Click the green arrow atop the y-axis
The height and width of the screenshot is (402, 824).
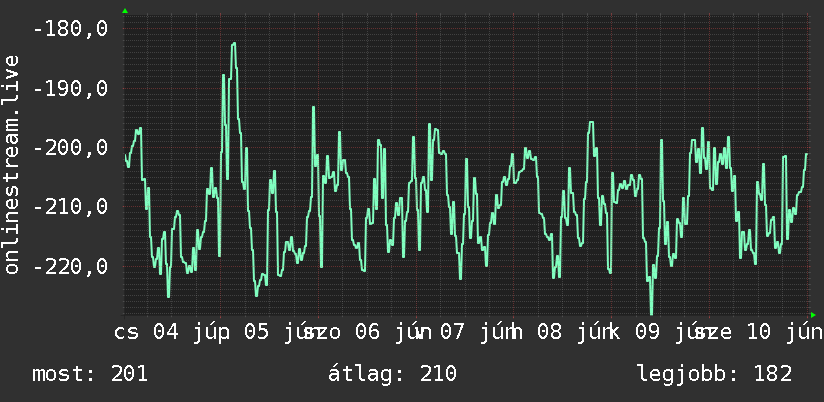[125, 11]
